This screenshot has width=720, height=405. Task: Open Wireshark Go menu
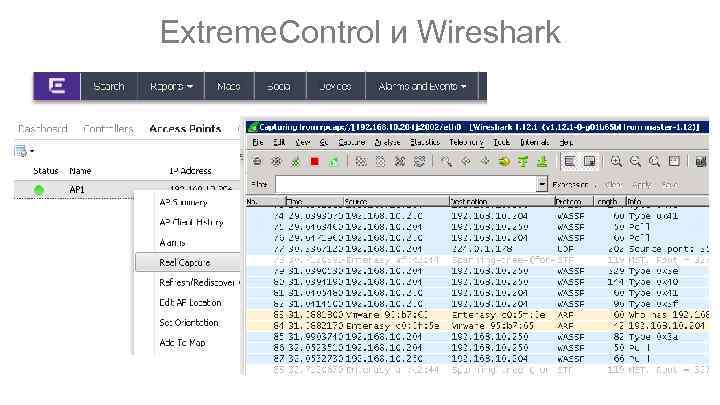pyautogui.click(x=324, y=142)
